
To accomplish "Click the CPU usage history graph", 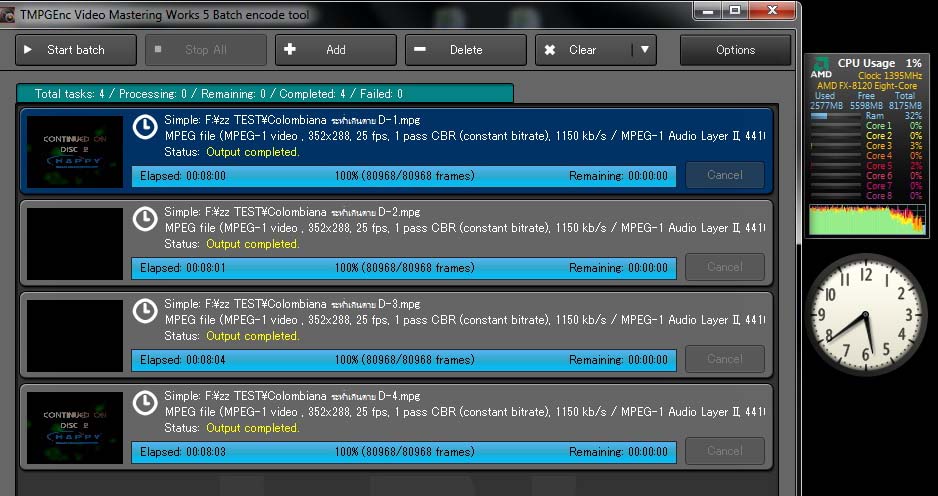I will point(867,219).
